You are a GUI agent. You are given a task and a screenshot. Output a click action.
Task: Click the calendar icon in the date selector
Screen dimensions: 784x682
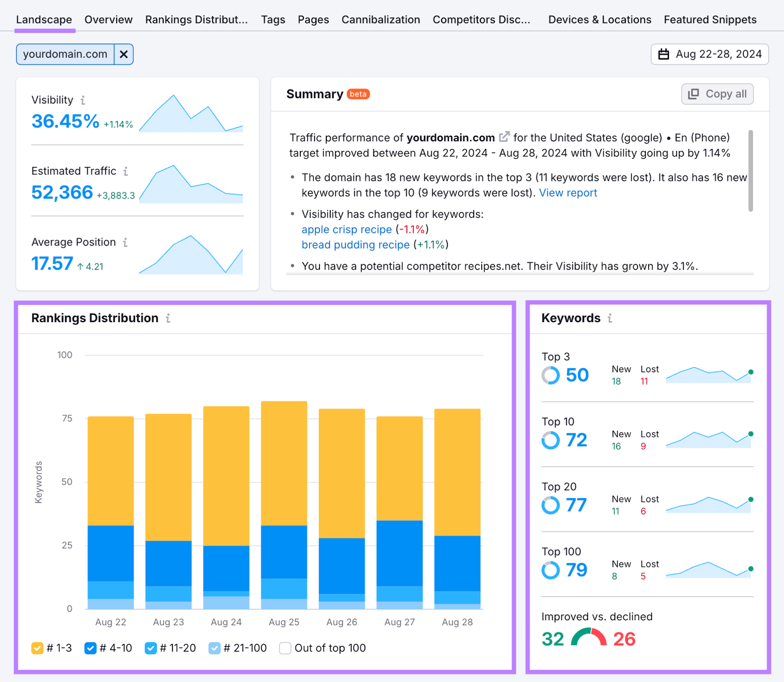[664, 54]
